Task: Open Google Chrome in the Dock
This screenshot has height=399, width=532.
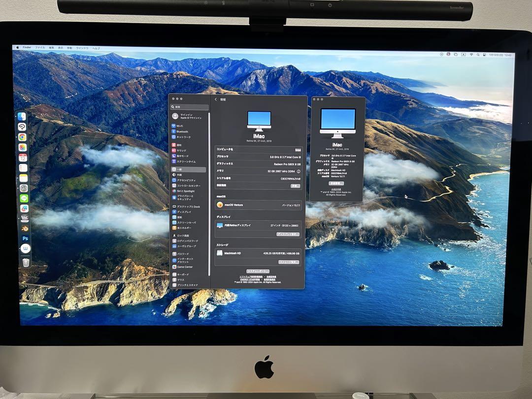Action: point(22,137)
